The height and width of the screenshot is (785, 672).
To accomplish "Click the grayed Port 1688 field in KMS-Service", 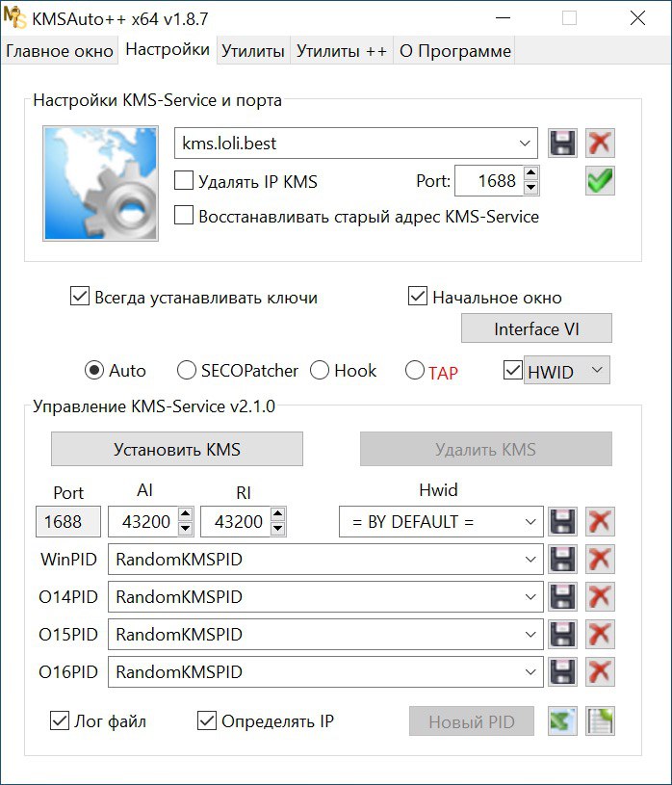I will [x=68, y=522].
